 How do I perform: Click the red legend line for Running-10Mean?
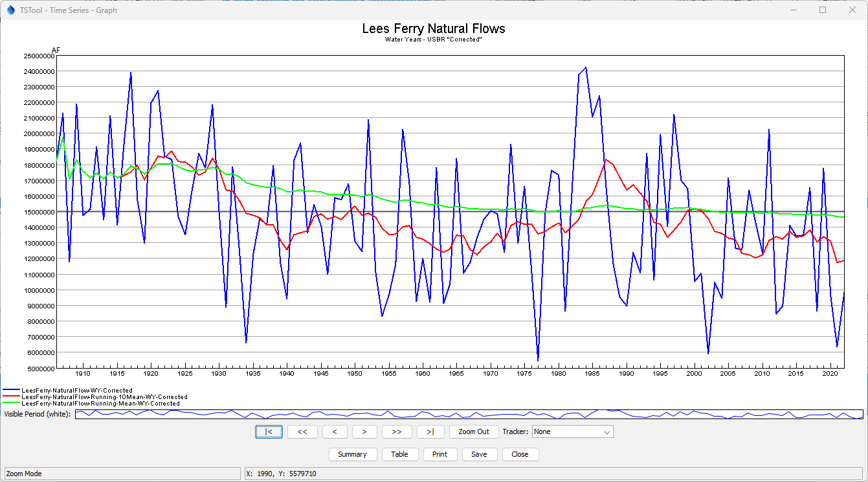pos(12,397)
